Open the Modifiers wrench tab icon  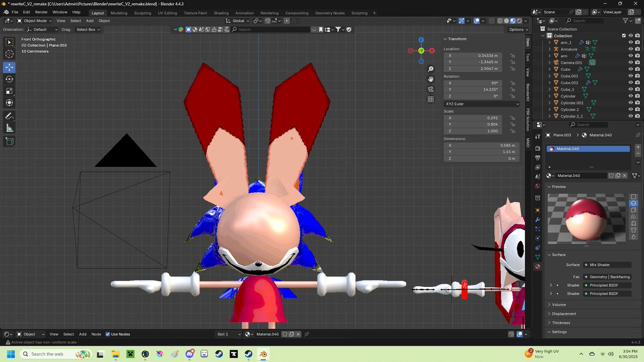coord(537,220)
